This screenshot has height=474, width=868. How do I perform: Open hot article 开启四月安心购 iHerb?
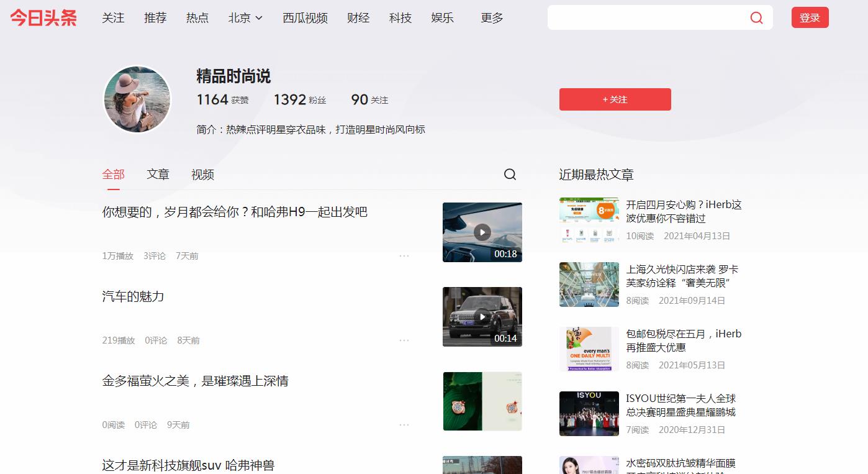click(x=684, y=211)
